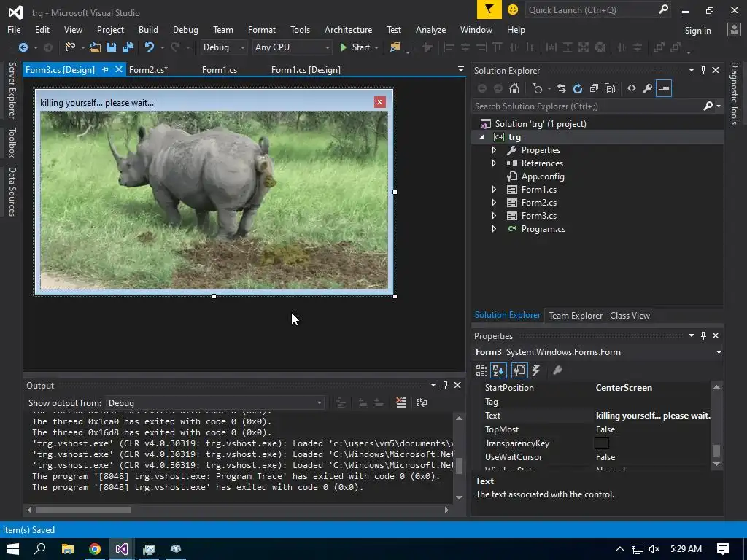747x560 pixels.
Task: Click the Search Solution Explorer input field
Action: click(587, 106)
